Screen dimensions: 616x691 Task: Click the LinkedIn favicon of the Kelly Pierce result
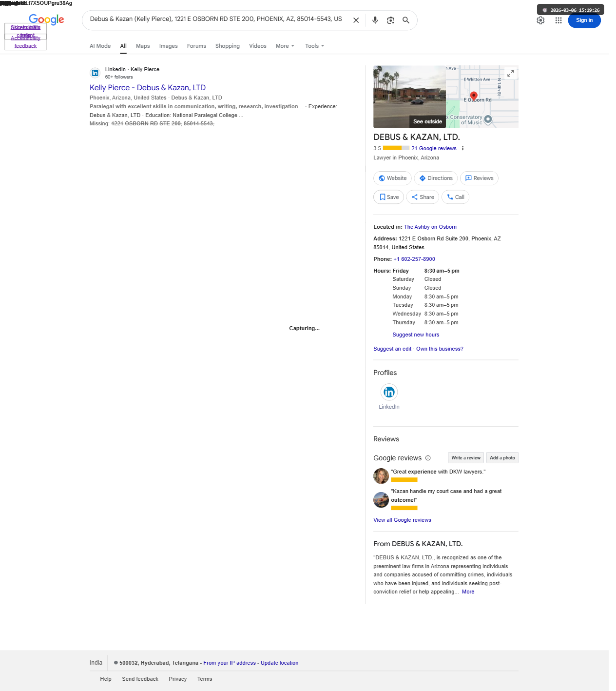point(95,73)
